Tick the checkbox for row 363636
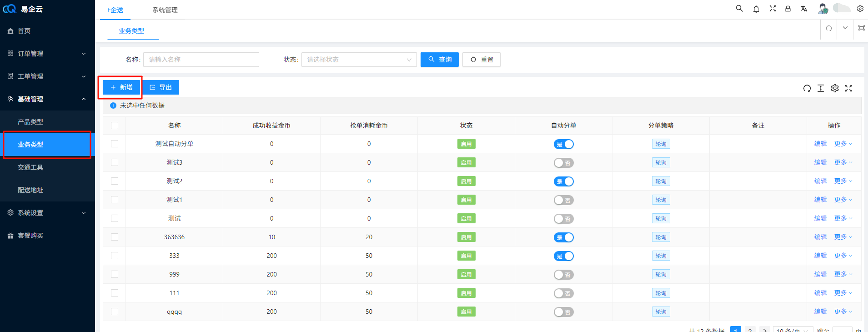 pos(115,237)
